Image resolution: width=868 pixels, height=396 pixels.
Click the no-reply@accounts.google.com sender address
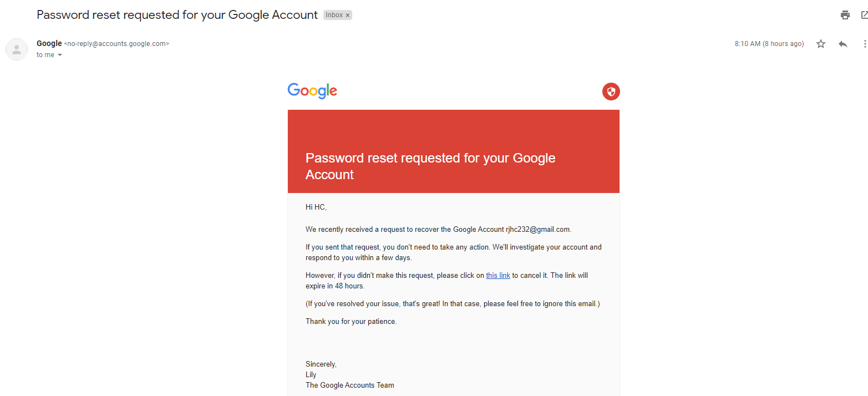(116, 44)
